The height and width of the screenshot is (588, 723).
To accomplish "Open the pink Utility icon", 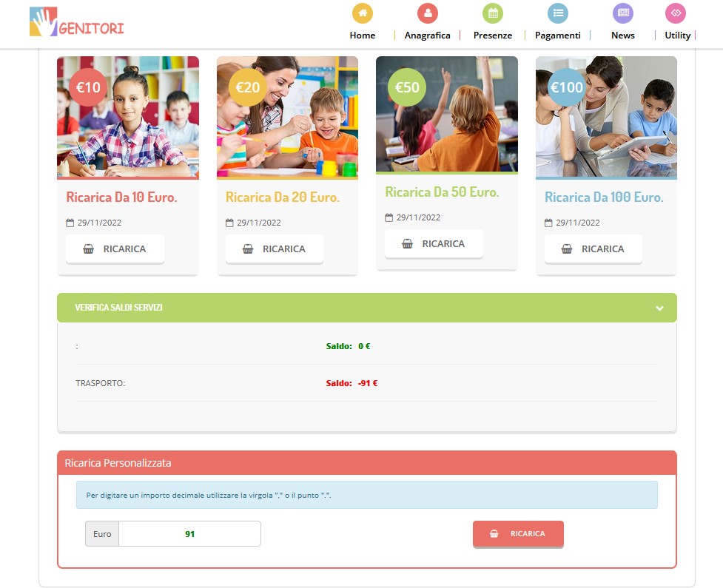I will [676, 13].
